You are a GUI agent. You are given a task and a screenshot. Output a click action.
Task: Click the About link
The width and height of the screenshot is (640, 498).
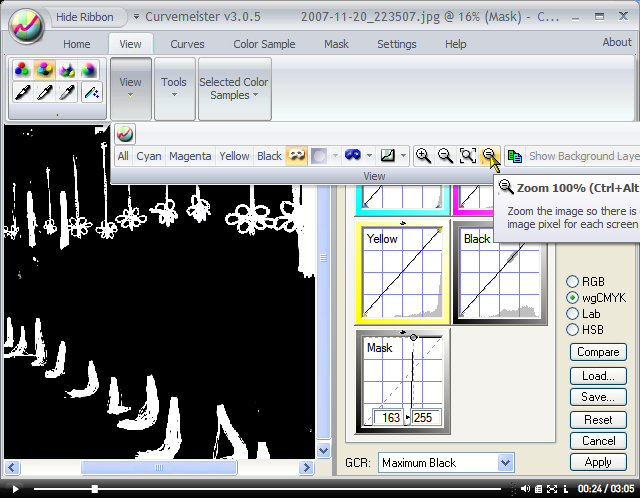(617, 42)
